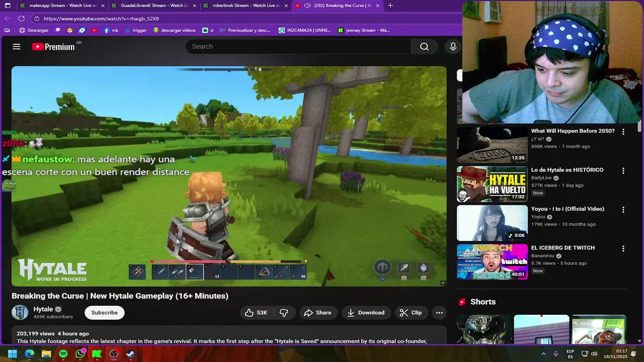Toggle fullscreen icon at player corner
The height and width of the screenshot is (362, 644).
coord(443,283)
